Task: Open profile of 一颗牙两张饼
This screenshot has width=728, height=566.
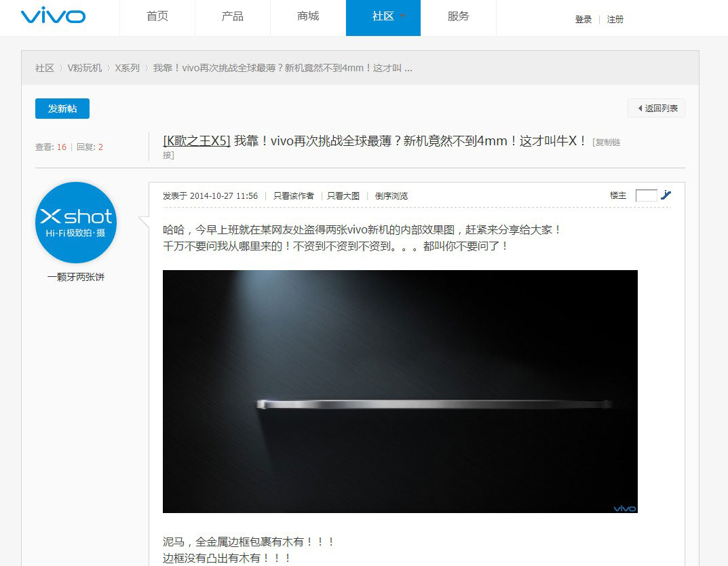Action: [76, 277]
